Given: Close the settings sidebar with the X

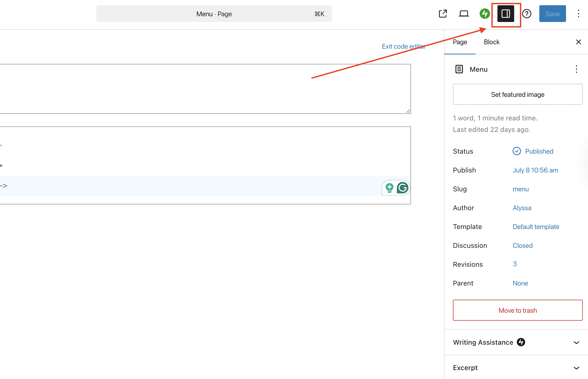Looking at the screenshot, I should pos(579,42).
